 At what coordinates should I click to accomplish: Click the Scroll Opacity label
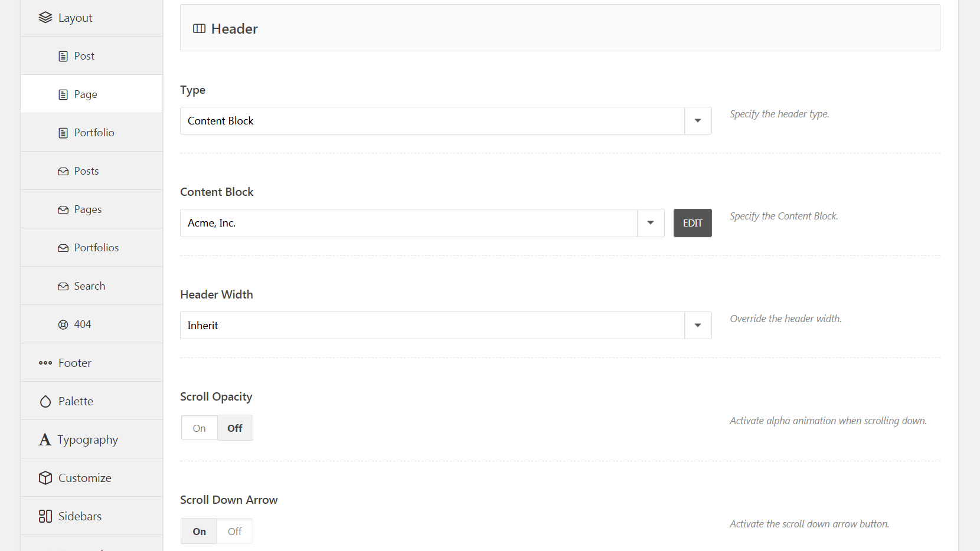(216, 397)
